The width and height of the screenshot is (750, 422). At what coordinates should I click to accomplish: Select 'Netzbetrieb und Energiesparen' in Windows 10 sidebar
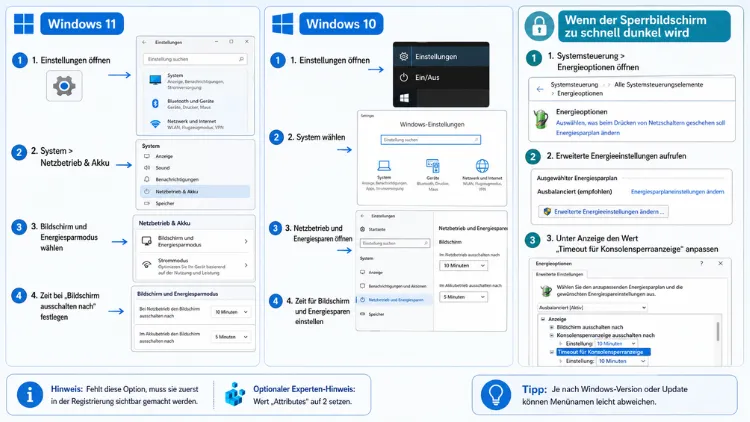(x=394, y=300)
